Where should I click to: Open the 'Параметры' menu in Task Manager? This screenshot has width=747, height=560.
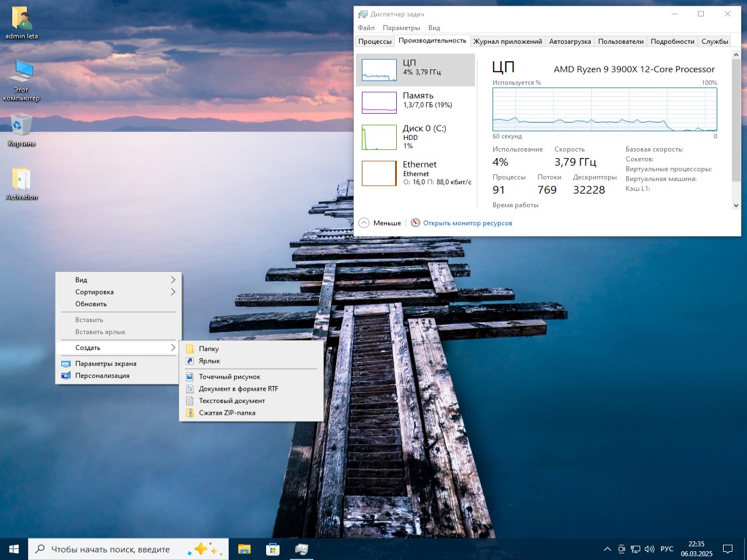(401, 27)
